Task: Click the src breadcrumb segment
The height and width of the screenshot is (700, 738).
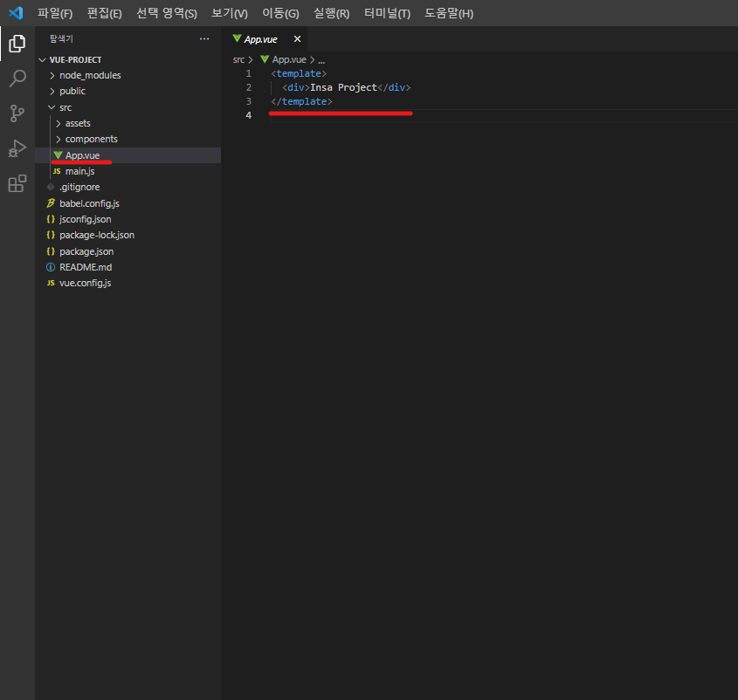Action: [x=238, y=59]
